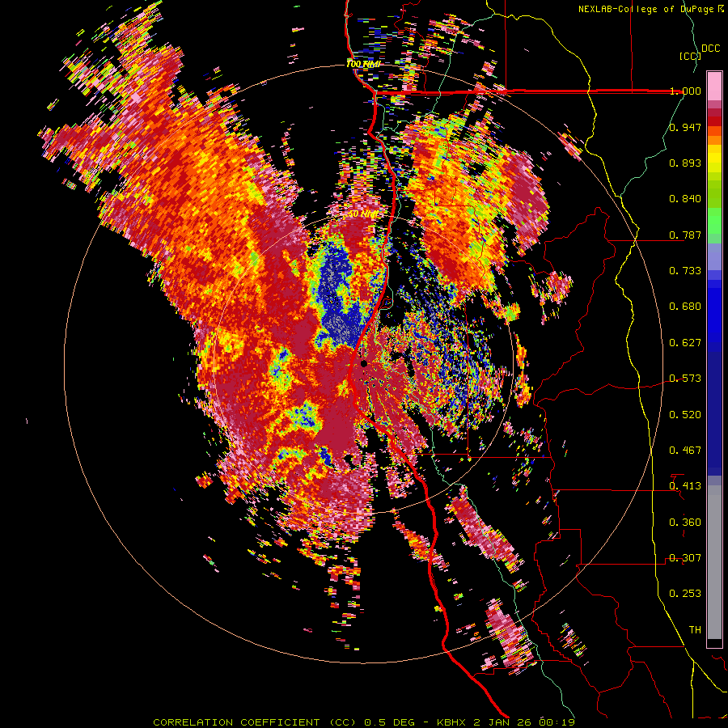Click the 100 NMI range ring label
This screenshot has height=728, width=728.
363,64
